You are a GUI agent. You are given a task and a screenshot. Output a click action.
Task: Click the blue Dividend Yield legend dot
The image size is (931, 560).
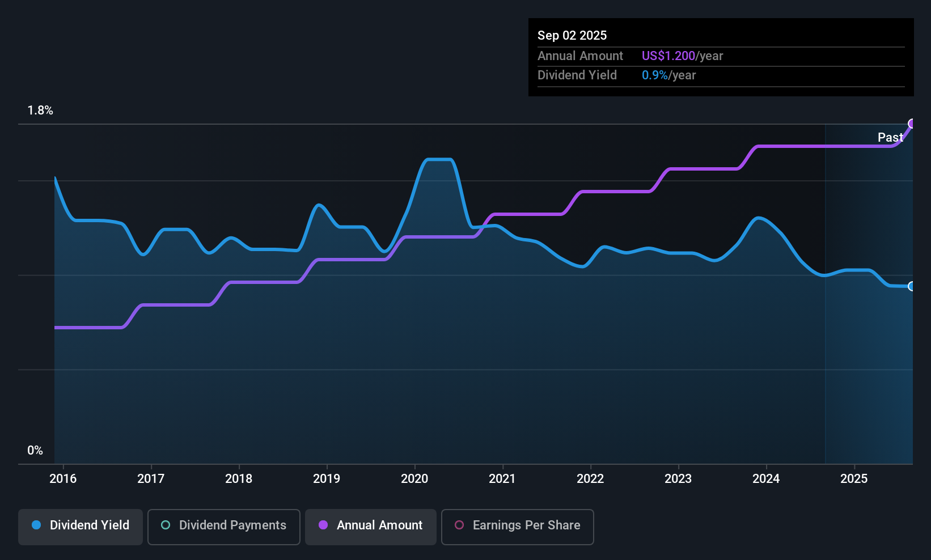36,525
